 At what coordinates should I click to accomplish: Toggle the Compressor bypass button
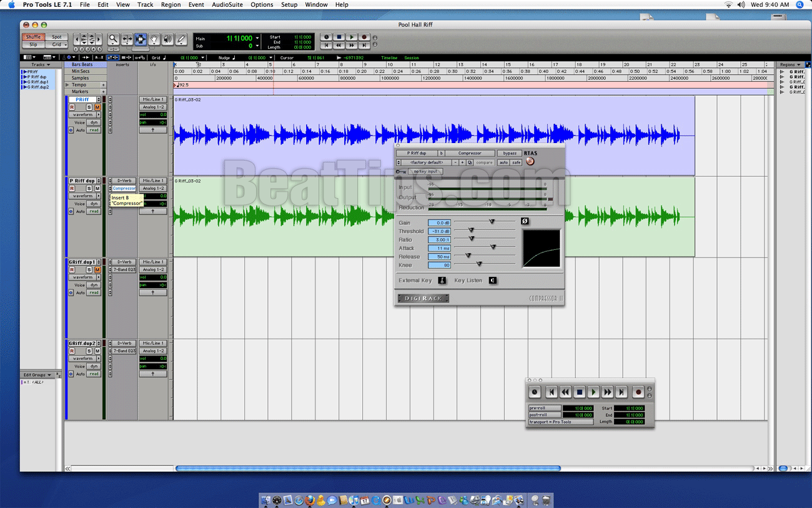[510, 153]
